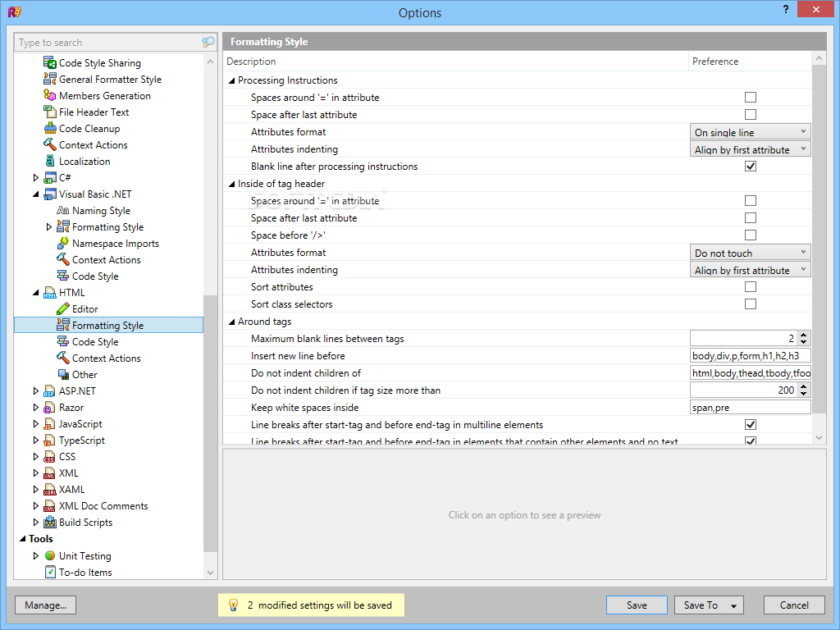Click the HTML section icon

50,293
